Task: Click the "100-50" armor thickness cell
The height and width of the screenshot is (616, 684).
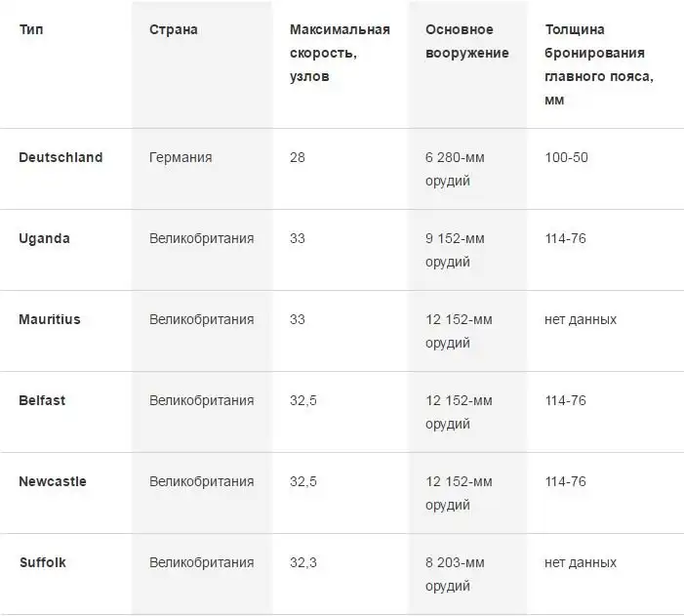Action: coord(566,157)
